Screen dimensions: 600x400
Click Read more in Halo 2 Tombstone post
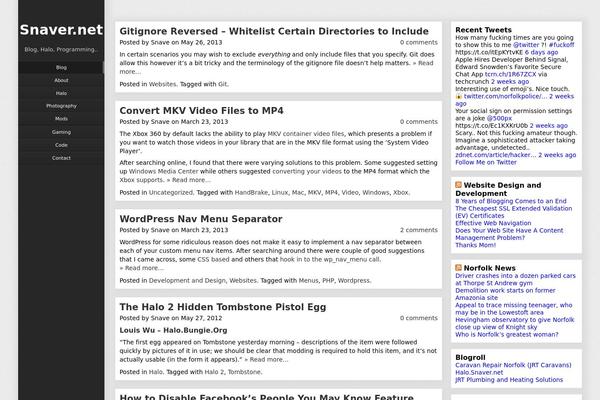click(x=266, y=359)
